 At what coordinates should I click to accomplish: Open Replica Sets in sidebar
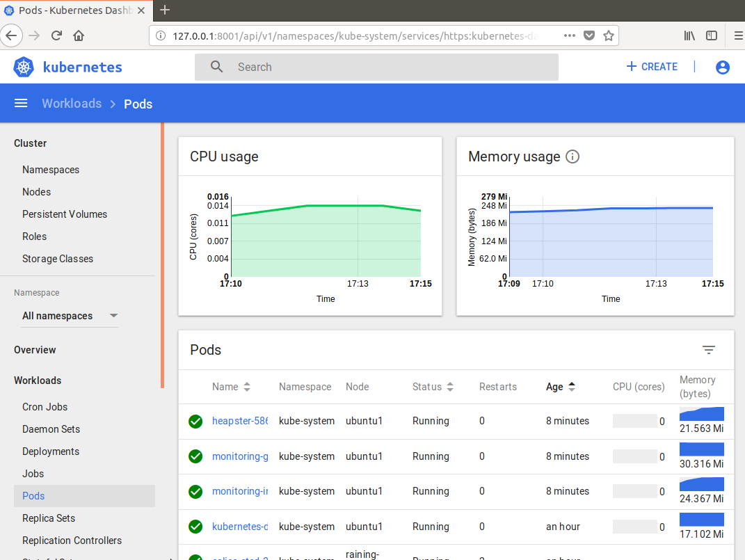pyautogui.click(x=49, y=518)
